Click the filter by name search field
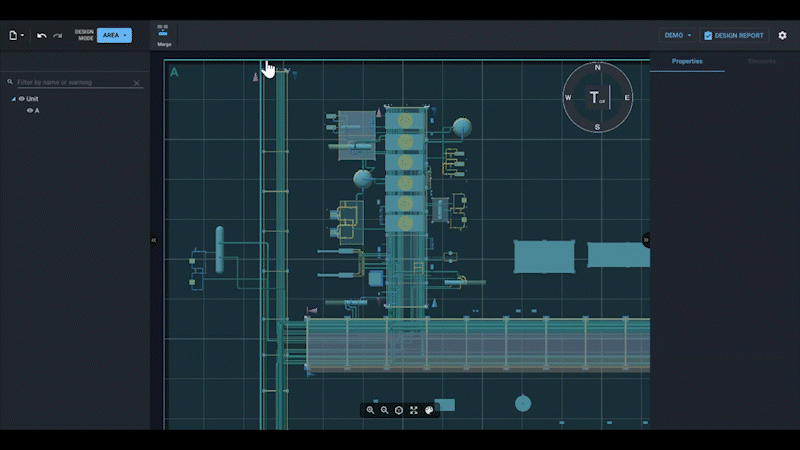 [x=74, y=82]
